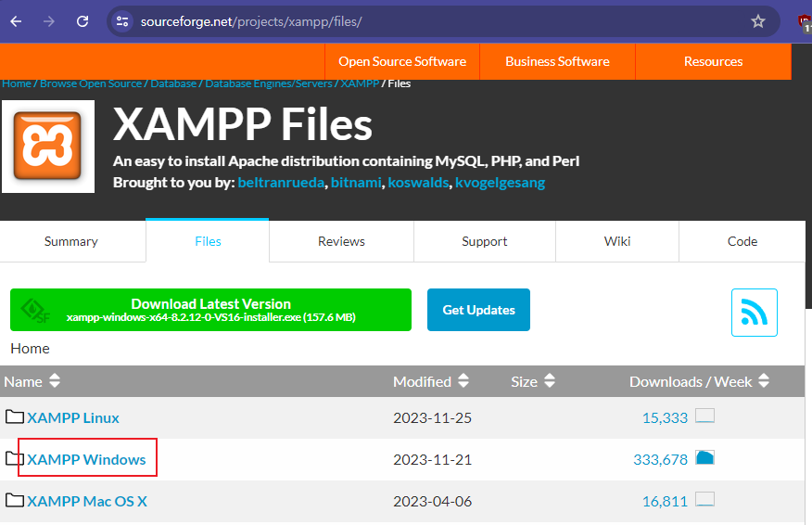Image resolution: width=812 pixels, height=525 pixels.
Task: Open the XAMPP Mac OS X folder link
Action: pyautogui.click(x=87, y=501)
